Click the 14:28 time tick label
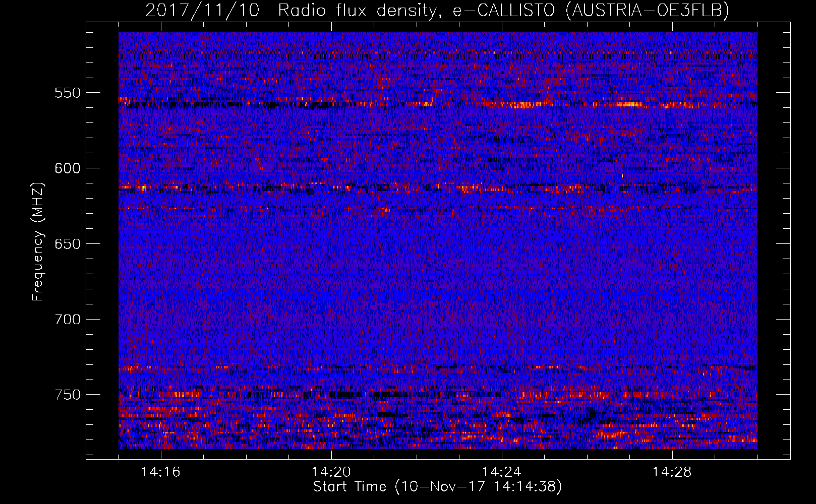The image size is (816, 504). point(672,472)
